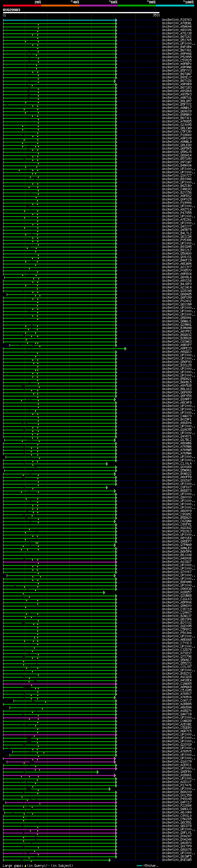Click the shorter green bar for UniRef100_C1J0L4
The height and width of the screenshot is (868, 197).
coord(55,464)
